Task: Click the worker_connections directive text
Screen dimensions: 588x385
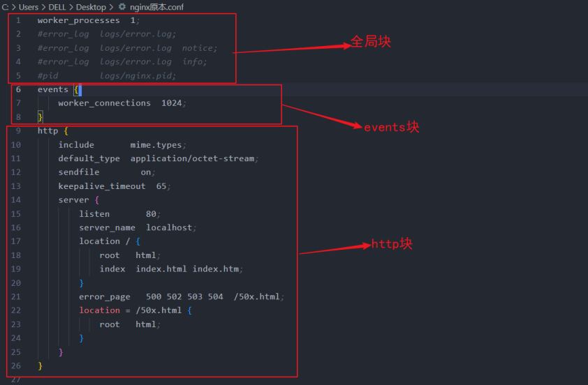Action: click(104, 103)
